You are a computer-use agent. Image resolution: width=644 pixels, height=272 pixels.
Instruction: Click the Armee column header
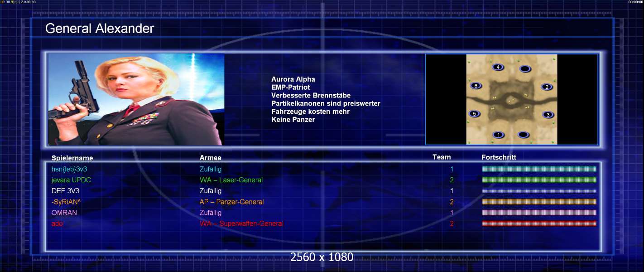coord(211,158)
